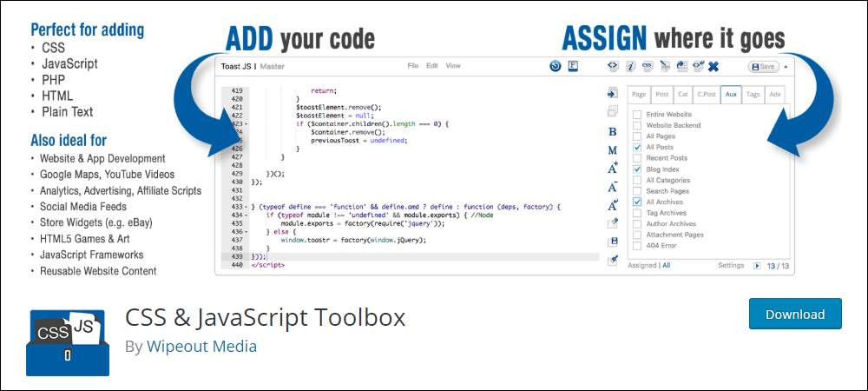This screenshot has width=868, height=391.
Task: Open the File menu in the editor
Action: click(413, 66)
